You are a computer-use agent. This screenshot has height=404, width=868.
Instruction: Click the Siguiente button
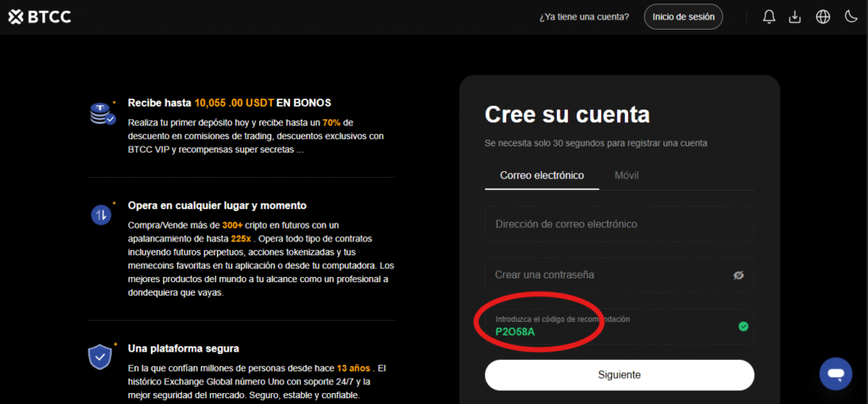click(x=620, y=375)
